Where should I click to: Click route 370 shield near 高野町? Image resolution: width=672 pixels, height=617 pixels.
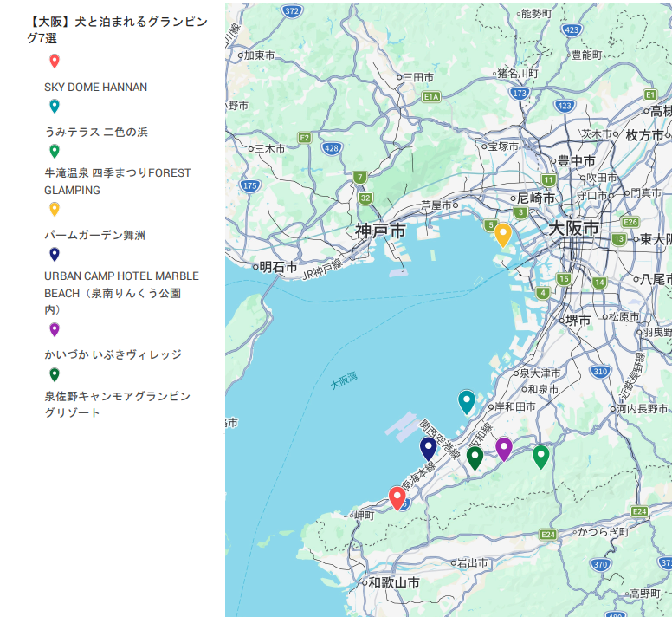click(x=600, y=564)
